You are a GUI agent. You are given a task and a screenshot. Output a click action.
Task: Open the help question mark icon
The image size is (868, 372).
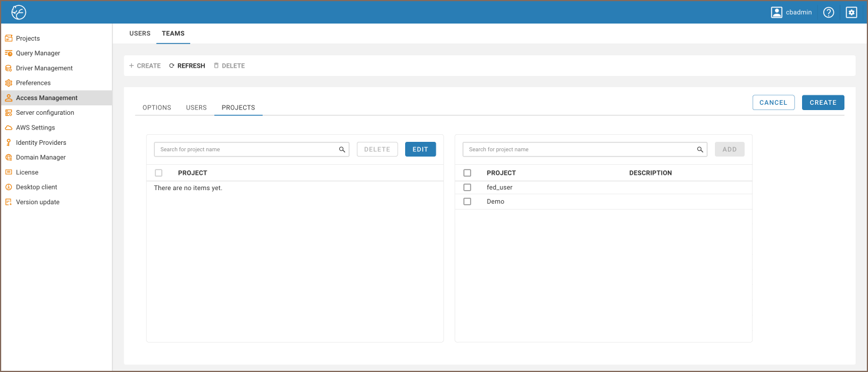pyautogui.click(x=829, y=12)
